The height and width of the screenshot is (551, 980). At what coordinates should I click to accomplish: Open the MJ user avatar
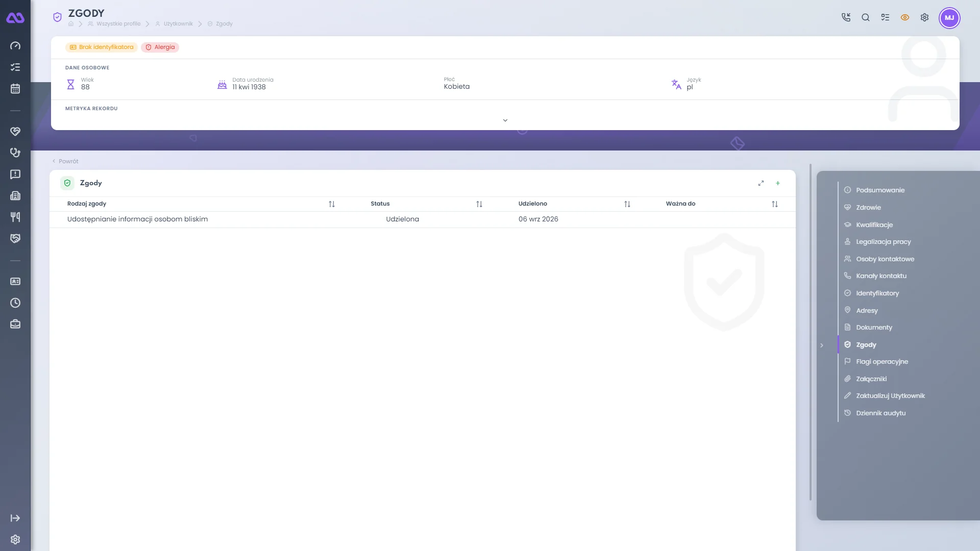coord(949,18)
